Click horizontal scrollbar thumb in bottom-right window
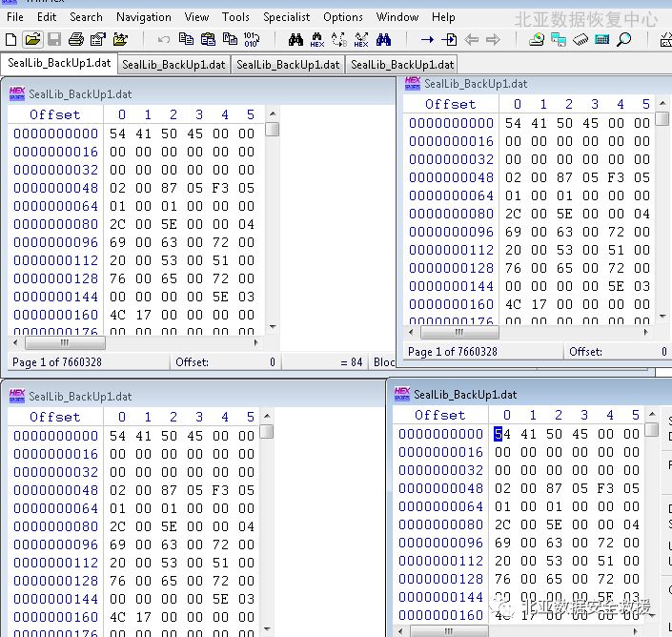The width and height of the screenshot is (672, 637). click(x=449, y=631)
